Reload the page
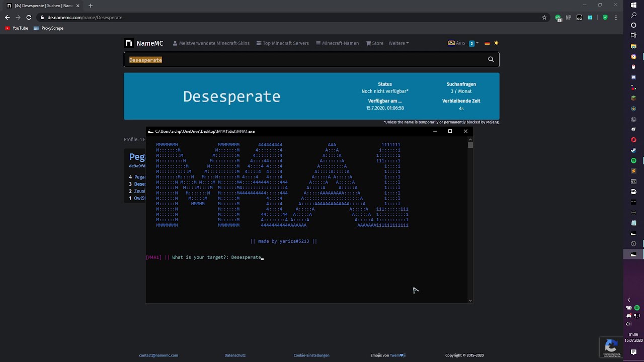 point(29,18)
